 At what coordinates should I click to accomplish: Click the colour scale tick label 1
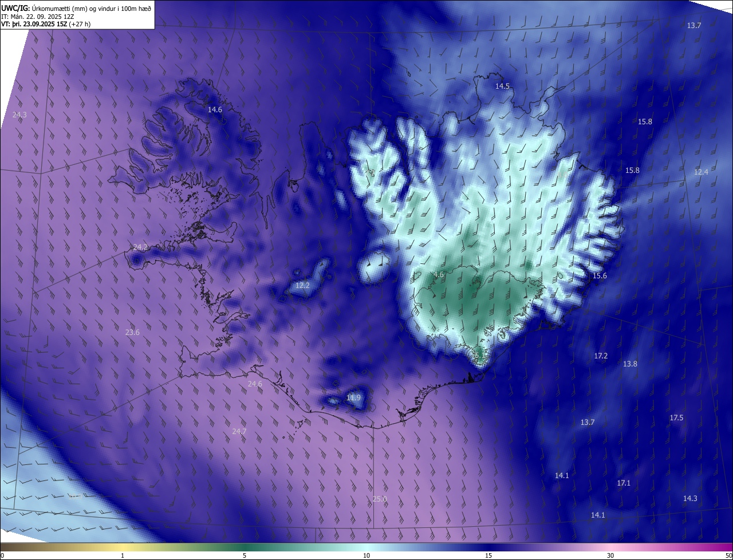pyautogui.click(x=123, y=555)
